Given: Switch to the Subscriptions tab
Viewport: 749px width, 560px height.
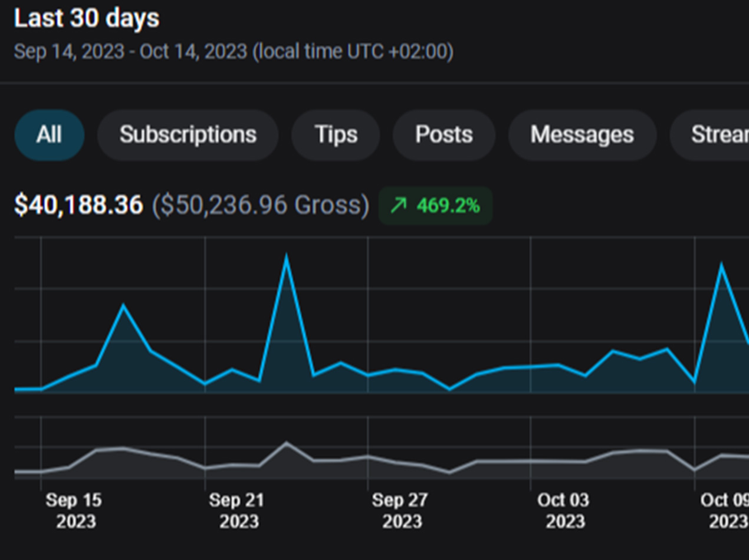Looking at the screenshot, I should 188,135.
